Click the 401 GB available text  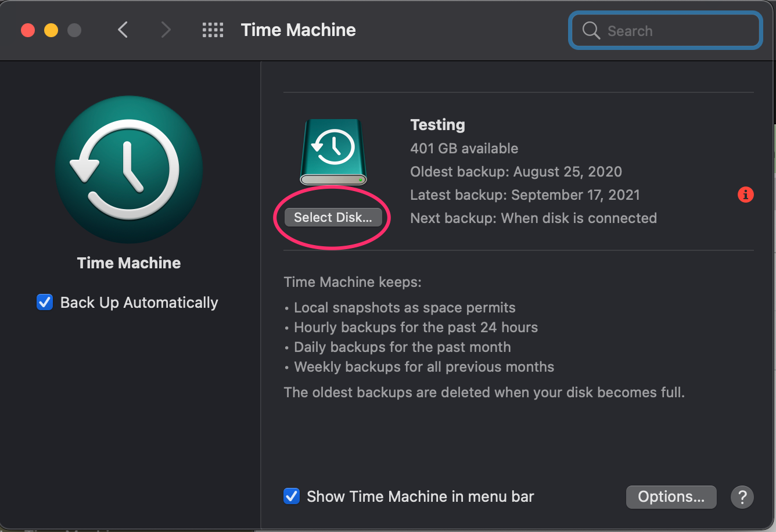[464, 148]
